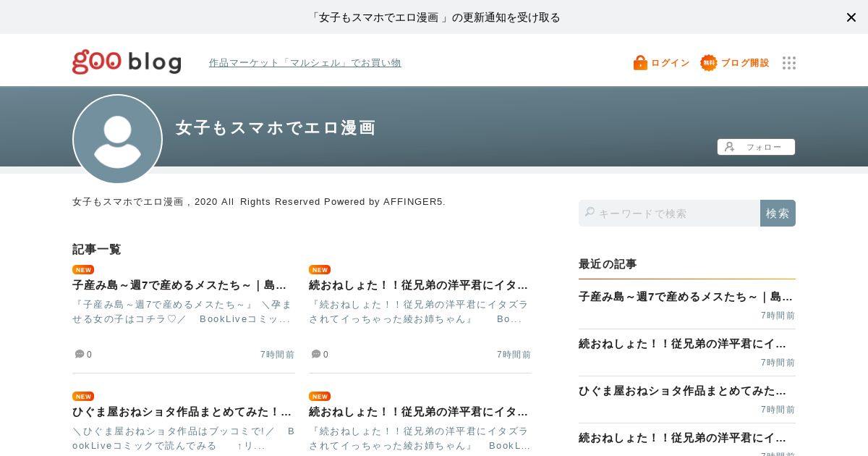Click the AFFINGER5 copyright description text
Viewport: 868px width, 456px height.
pos(259,202)
